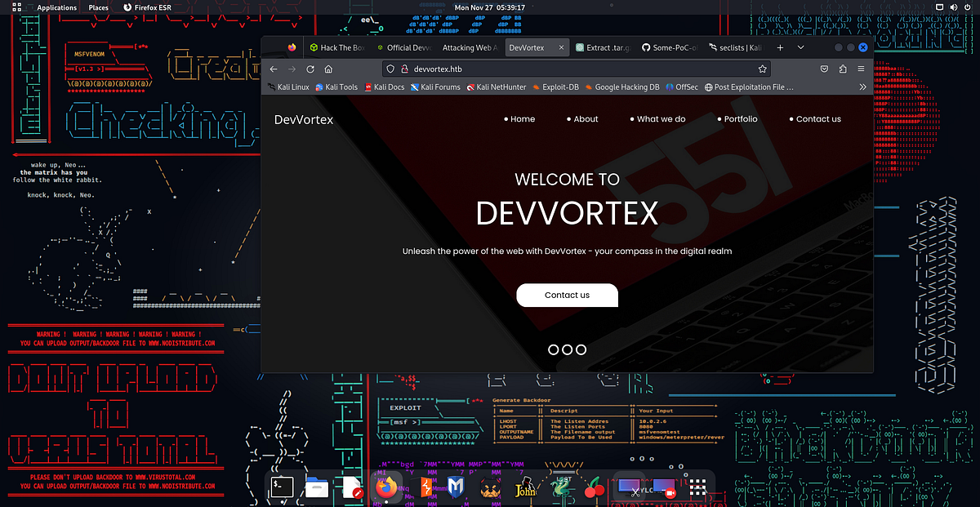
Task: Click the page reload icon in Firefox
Action: click(x=310, y=69)
